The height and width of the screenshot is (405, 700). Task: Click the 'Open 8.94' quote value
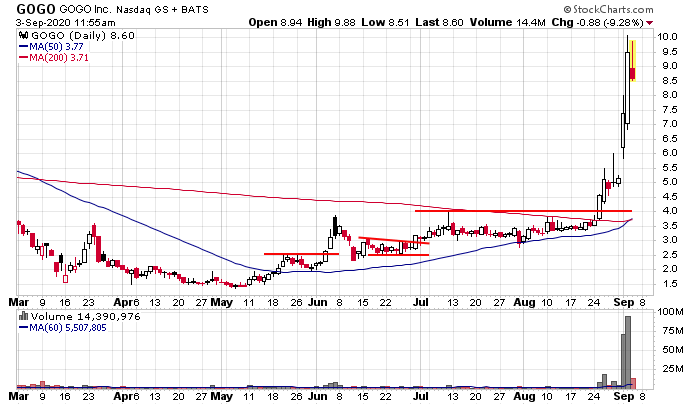(x=275, y=22)
